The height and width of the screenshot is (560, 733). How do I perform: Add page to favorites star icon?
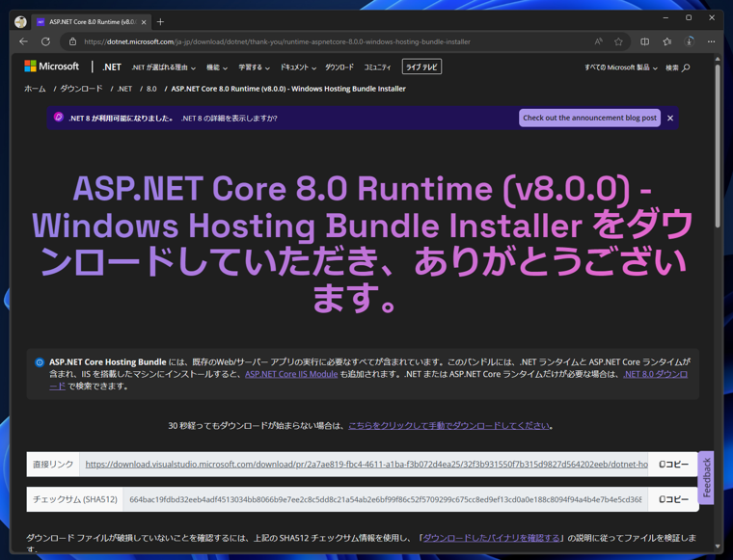tap(618, 41)
